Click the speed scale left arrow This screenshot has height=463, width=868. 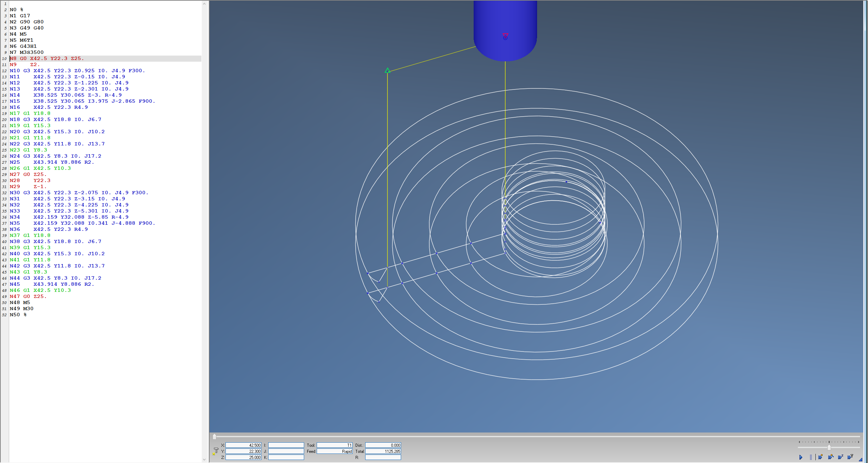pos(799,442)
